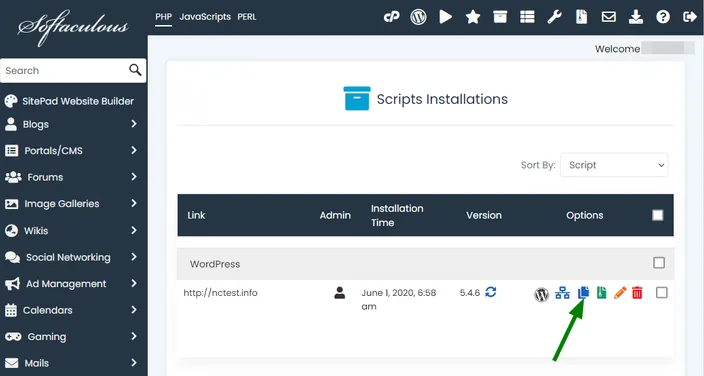Click the Gaming controller icon
704x376 pixels.
pos(13,336)
